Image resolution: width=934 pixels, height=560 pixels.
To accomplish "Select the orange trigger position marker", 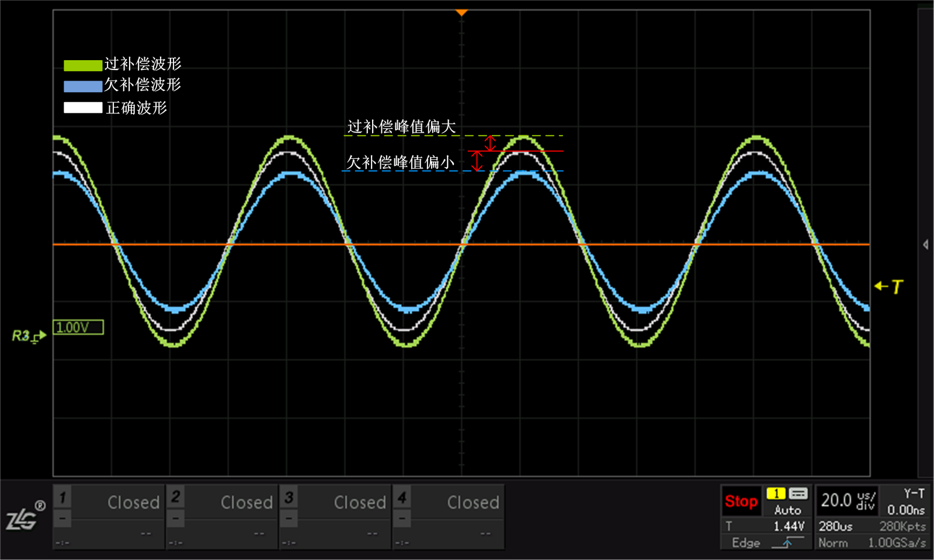I will pos(461,12).
